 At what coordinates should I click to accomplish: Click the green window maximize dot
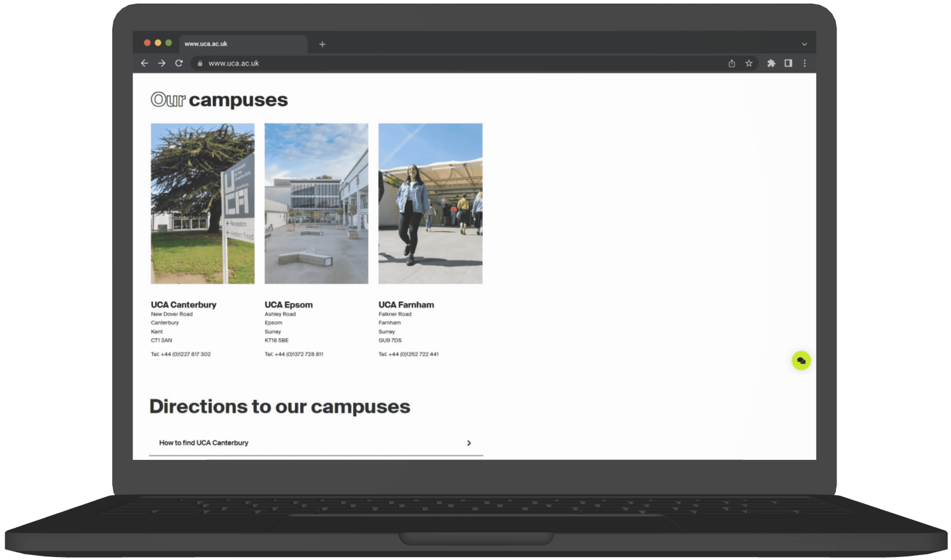click(x=169, y=43)
